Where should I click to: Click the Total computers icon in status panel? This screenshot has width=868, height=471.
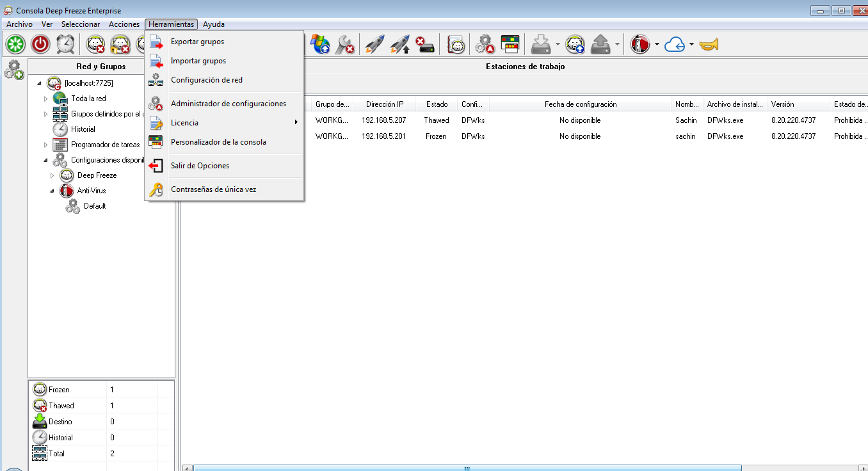point(40,453)
